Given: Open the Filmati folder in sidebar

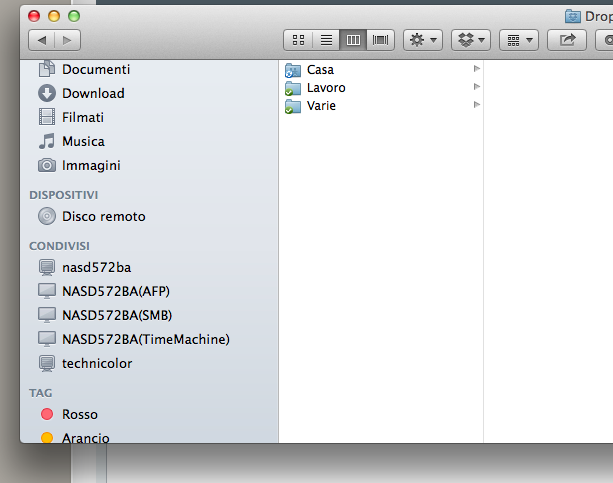Looking at the screenshot, I should tap(82, 117).
